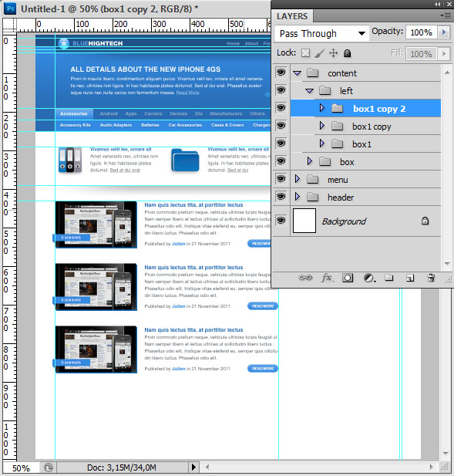Click the Accessories tab in the mockup
This screenshot has height=476, width=454.
[74, 114]
